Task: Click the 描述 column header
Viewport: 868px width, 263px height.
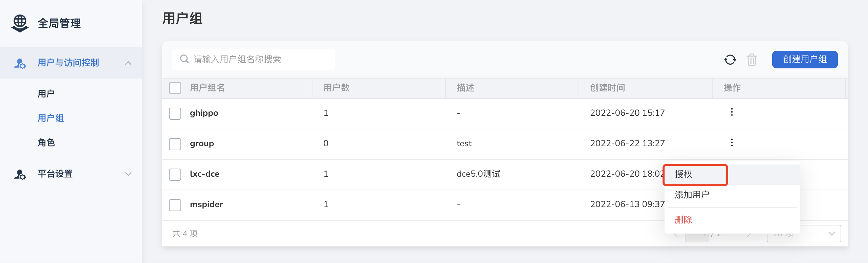Action: tap(465, 88)
